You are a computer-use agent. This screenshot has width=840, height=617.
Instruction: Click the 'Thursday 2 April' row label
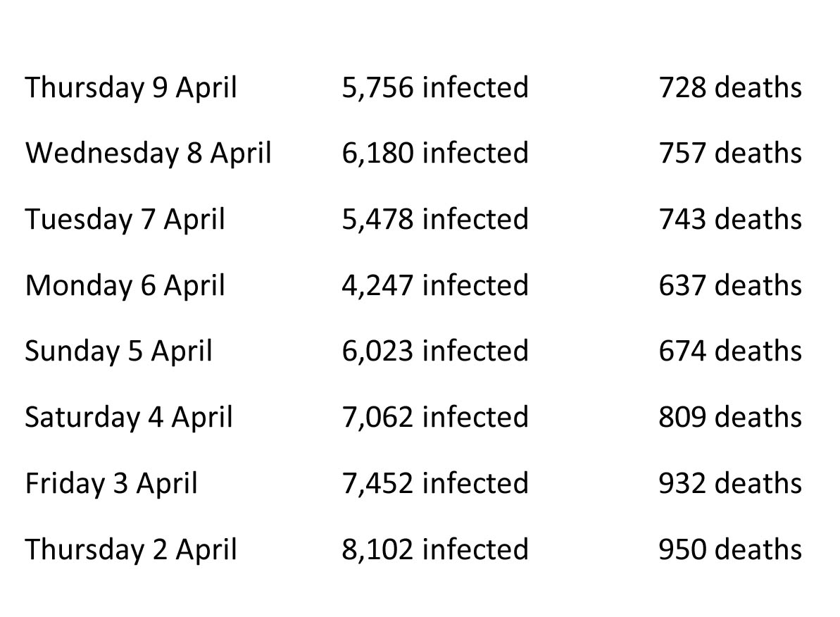point(131,550)
